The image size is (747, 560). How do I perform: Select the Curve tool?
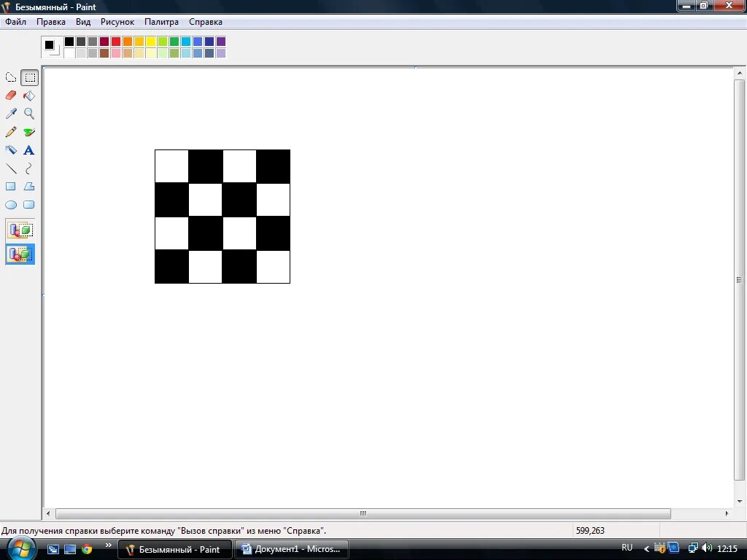29,168
